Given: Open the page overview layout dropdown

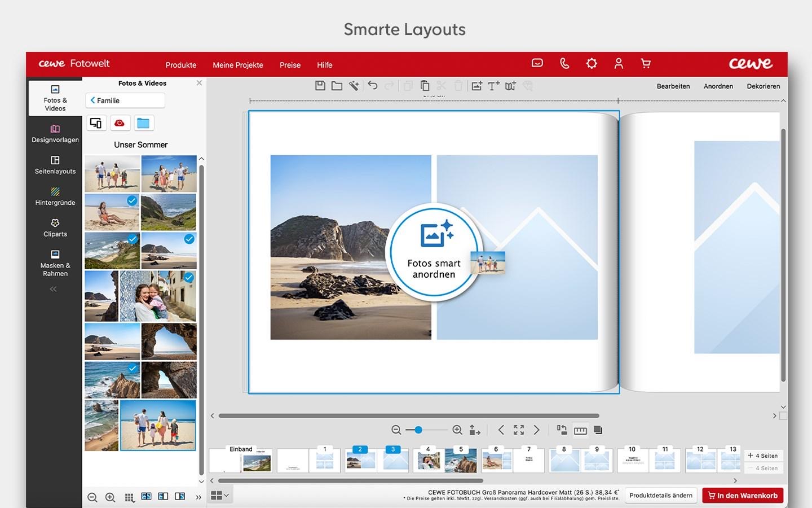Looking at the screenshot, I should [219, 496].
